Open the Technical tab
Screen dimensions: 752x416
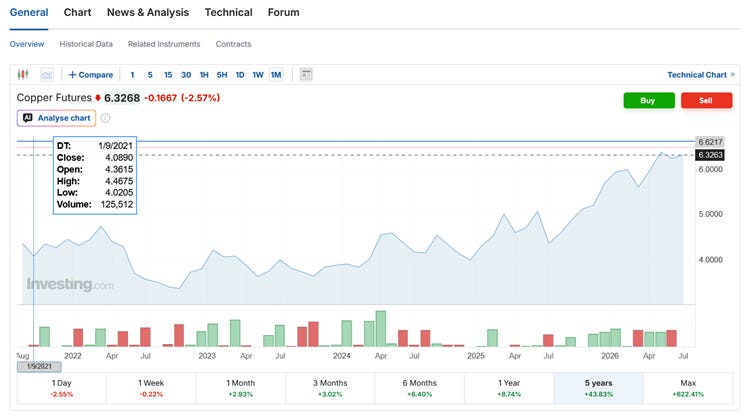(228, 12)
